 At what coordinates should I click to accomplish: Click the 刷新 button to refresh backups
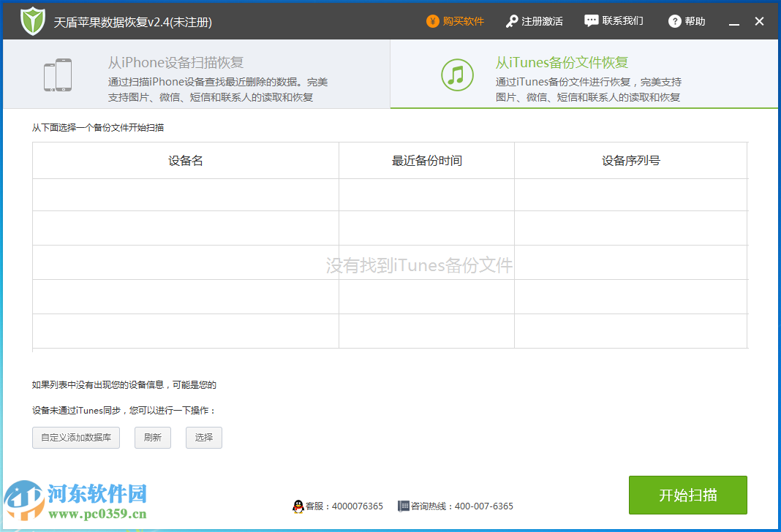tap(152, 438)
